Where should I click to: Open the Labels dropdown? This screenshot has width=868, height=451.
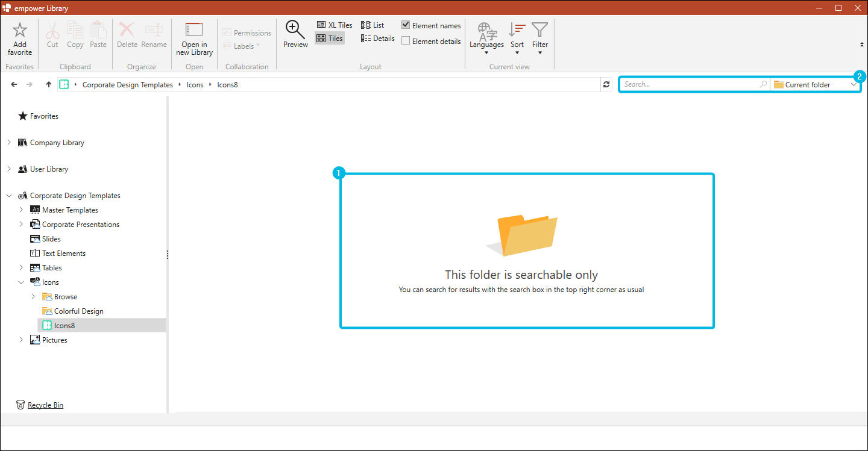pos(241,46)
